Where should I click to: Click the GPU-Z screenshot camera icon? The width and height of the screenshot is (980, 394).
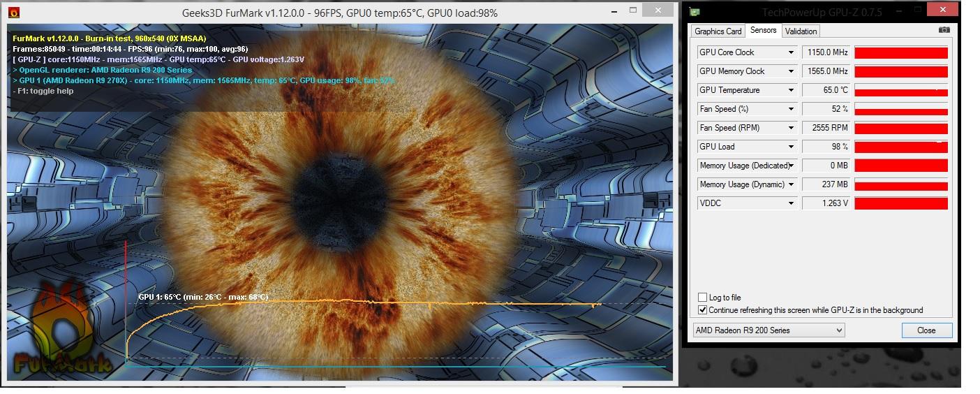pos(944,30)
